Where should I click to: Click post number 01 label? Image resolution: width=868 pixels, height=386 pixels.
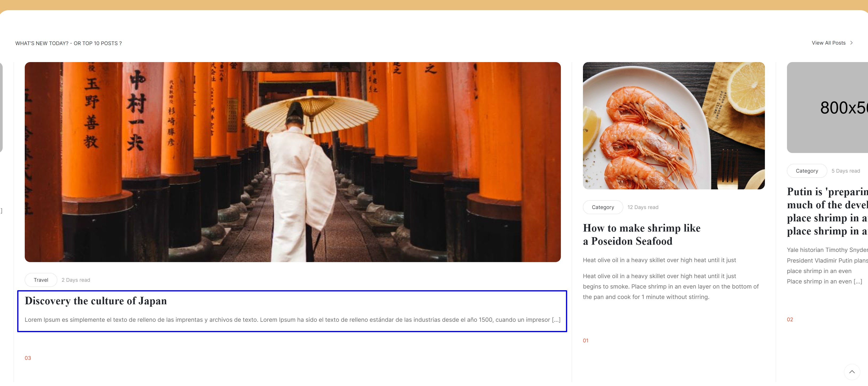(x=585, y=340)
